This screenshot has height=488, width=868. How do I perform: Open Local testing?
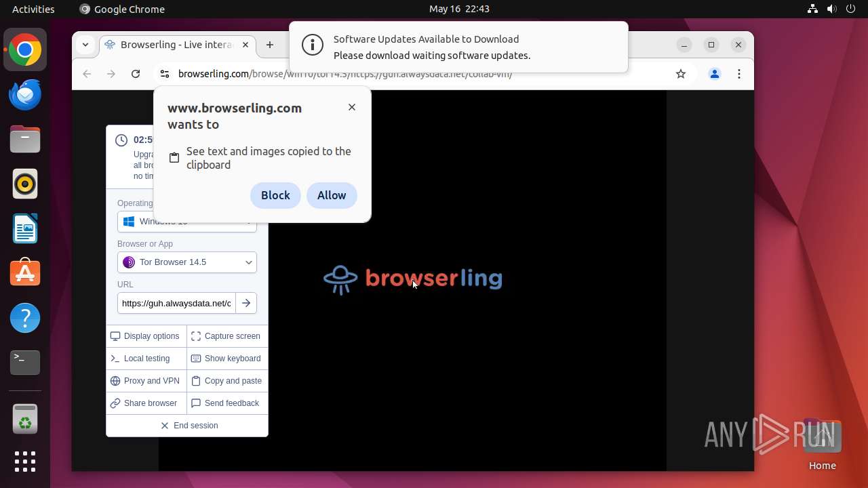pyautogui.click(x=146, y=359)
